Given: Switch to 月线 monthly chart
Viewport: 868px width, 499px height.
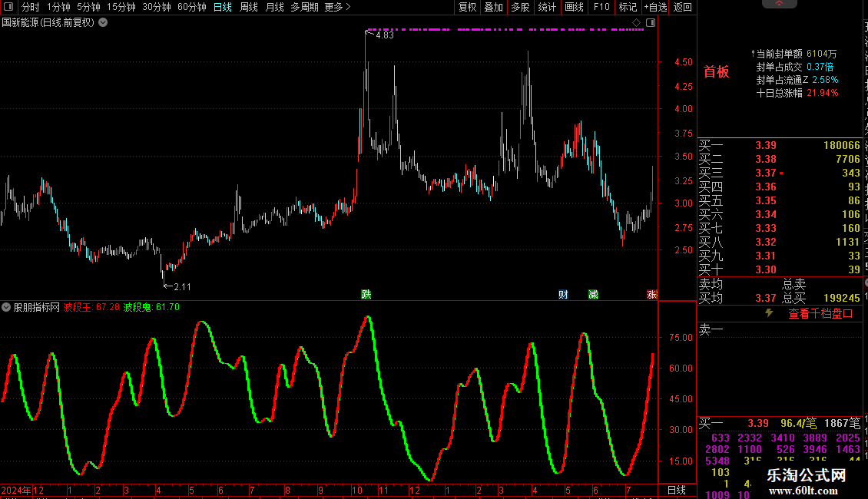Looking at the screenshot, I should pyautogui.click(x=274, y=7).
